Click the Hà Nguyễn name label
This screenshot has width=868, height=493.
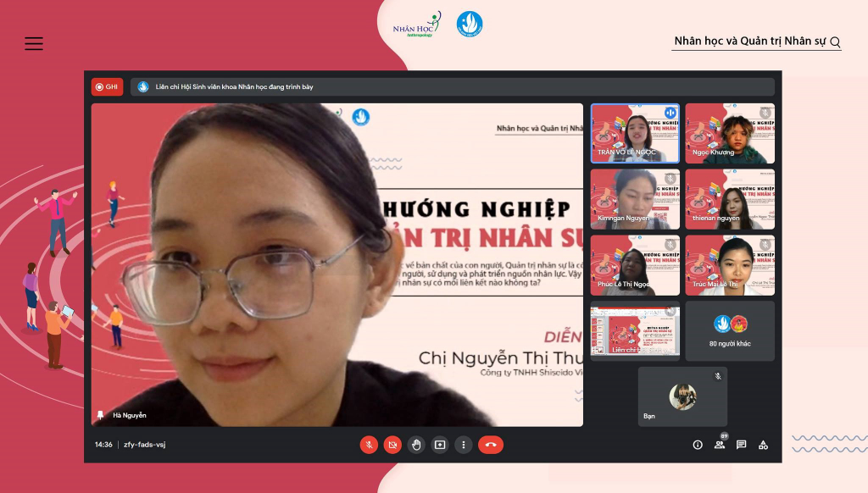coord(130,416)
